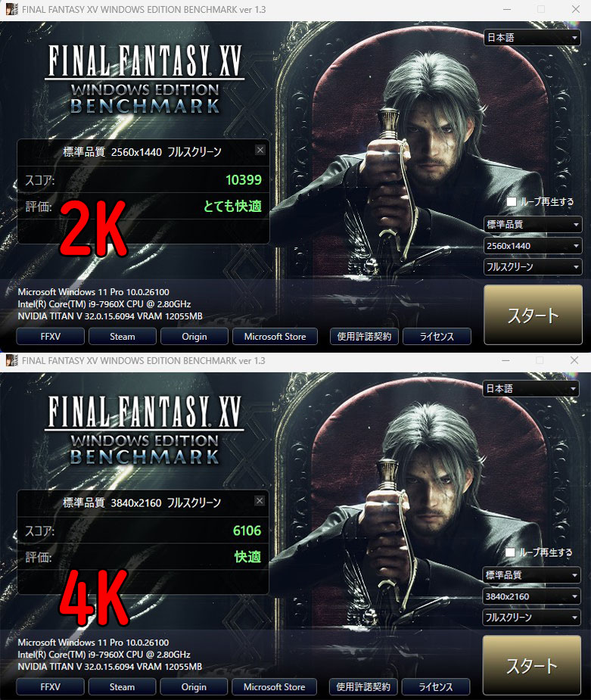Expand the フルスクリーン display mode dropdown in the bottom window
The height and width of the screenshot is (700, 591).
[531, 618]
